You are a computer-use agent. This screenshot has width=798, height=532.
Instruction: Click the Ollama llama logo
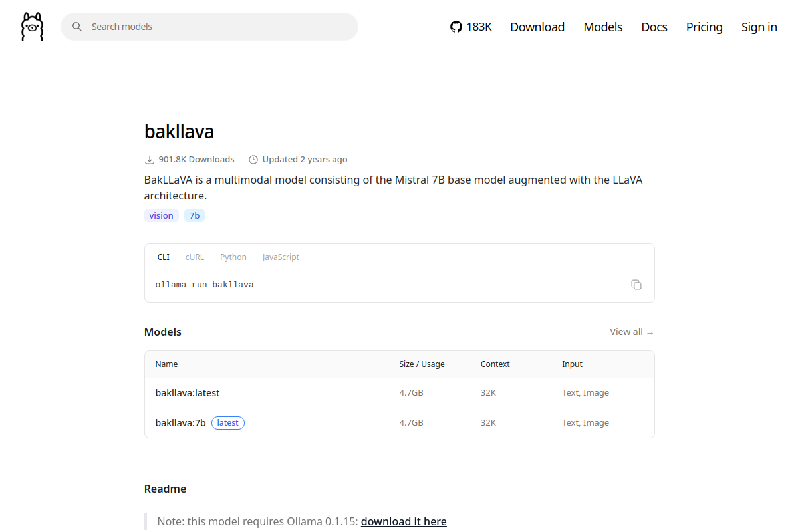tap(32, 27)
